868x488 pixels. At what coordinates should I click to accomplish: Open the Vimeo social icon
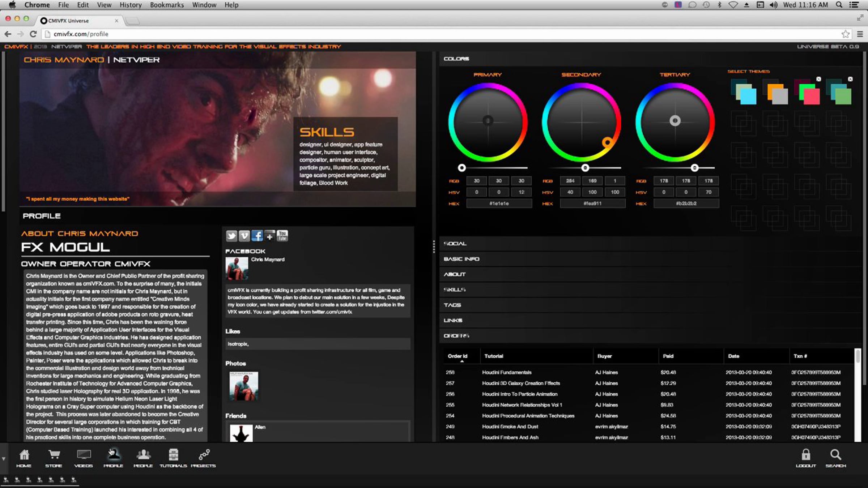click(x=244, y=236)
